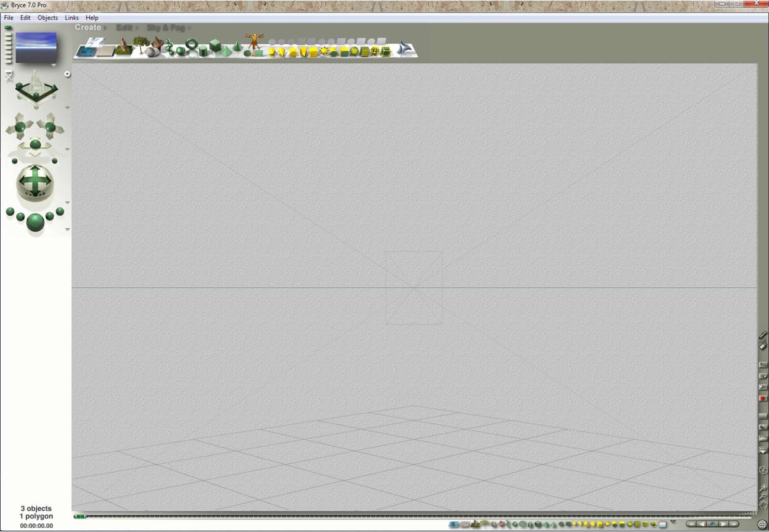
Task: Toggle the director's chair camera view
Action: [x=8, y=76]
